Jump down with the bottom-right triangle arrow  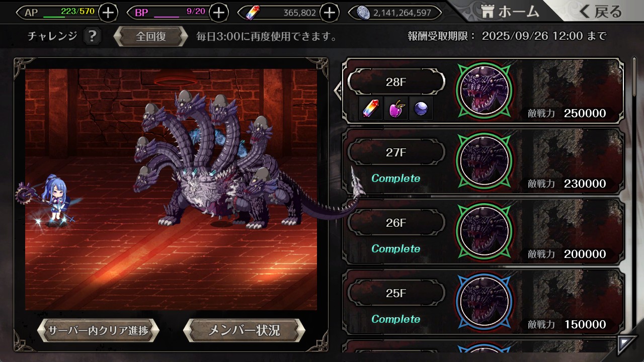click(x=627, y=344)
